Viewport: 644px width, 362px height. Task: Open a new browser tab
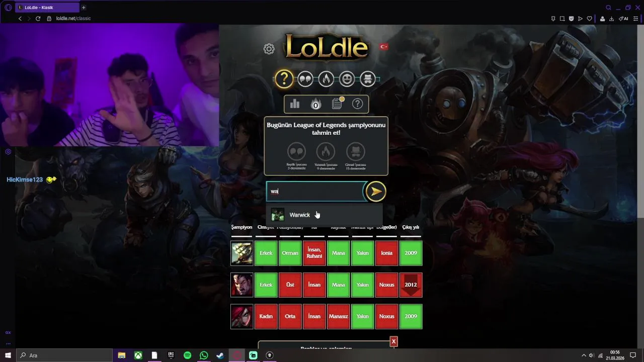point(84,8)
